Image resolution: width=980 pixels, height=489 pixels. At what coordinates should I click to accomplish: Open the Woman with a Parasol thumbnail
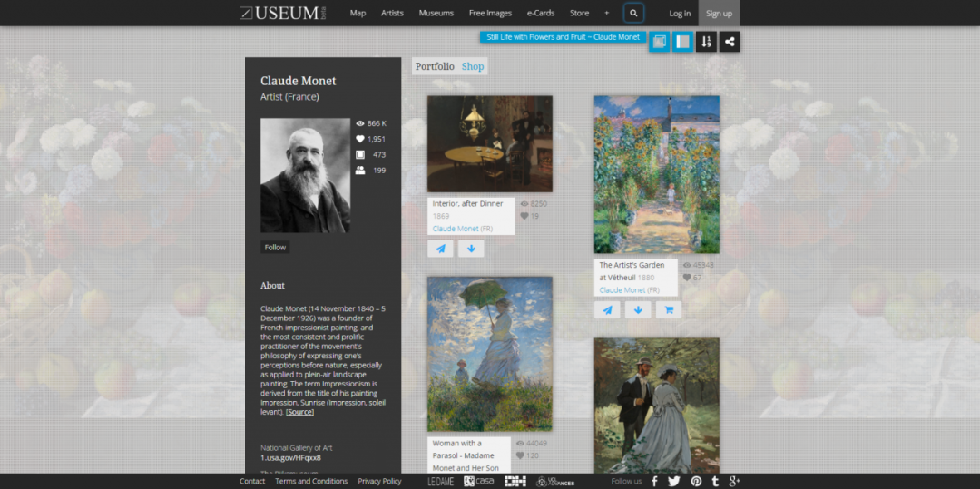(x=490, y=354)
